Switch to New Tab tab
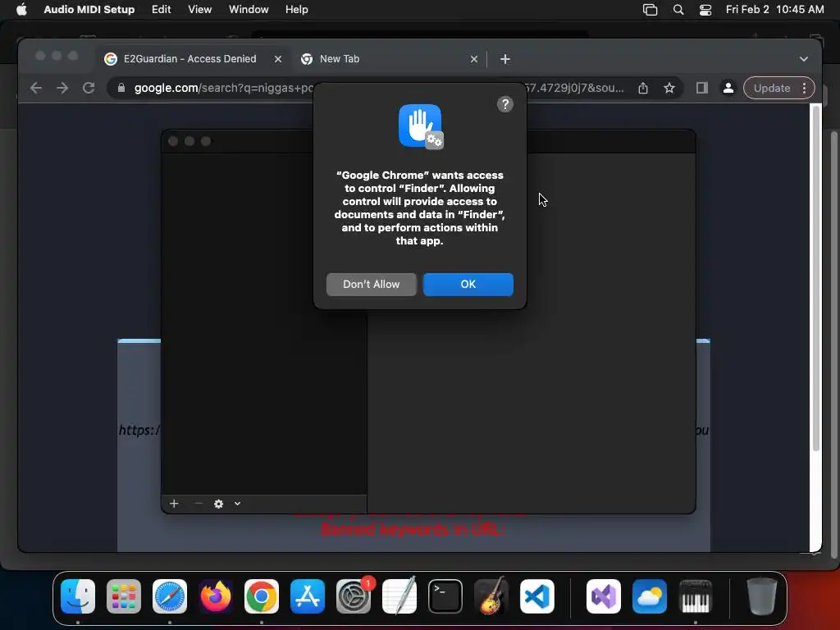Viewport: 840px width, 630px height. (339, 59)
